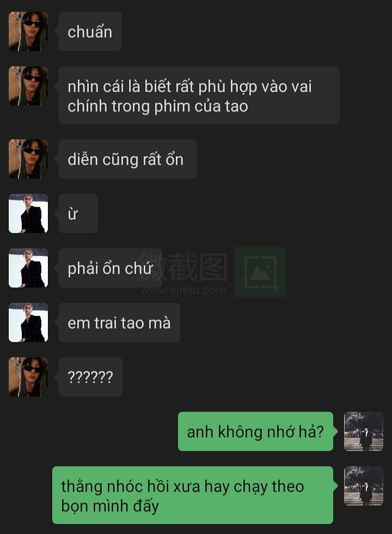Select the short "ừ" message bubble
Viewport: 392px width, 534px height.
(78, 213)
